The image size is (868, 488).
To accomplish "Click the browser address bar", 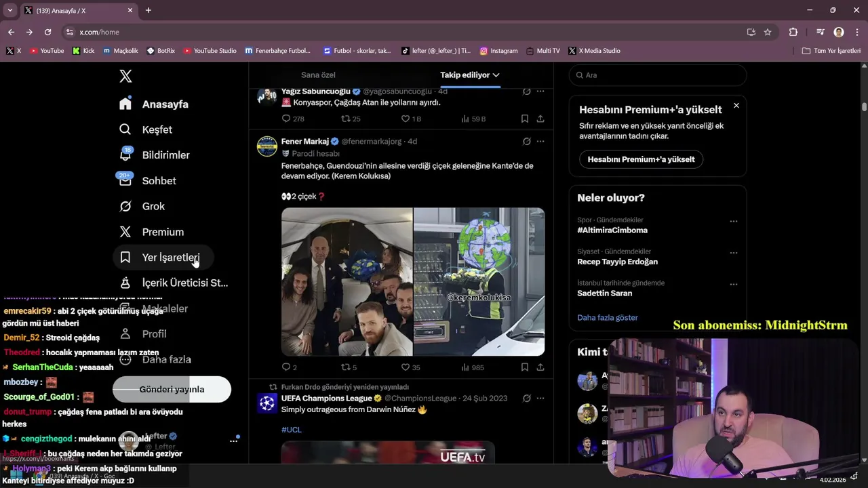I will point(407,32).
